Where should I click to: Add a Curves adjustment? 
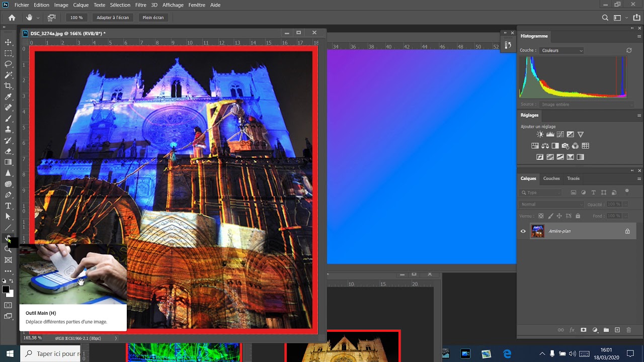(x=560, y=134)
